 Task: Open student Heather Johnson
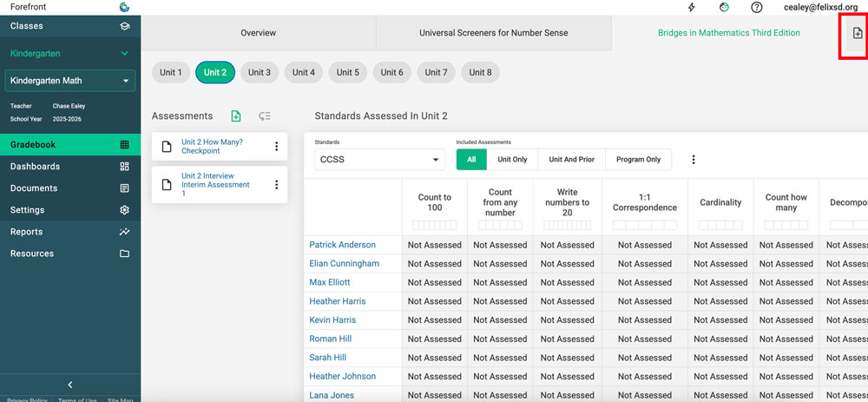[x=343, y=377]
